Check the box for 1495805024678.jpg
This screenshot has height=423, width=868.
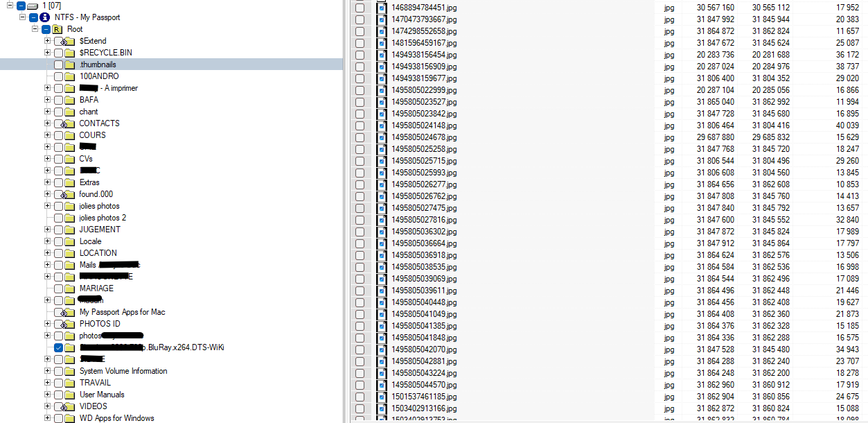[360, 137]
